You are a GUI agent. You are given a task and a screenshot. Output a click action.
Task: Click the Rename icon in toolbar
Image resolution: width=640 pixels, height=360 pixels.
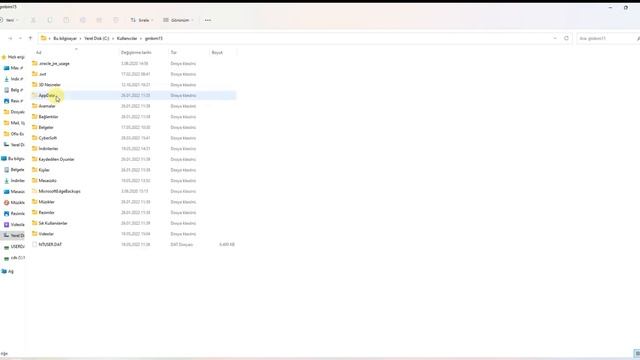point(83,20)
